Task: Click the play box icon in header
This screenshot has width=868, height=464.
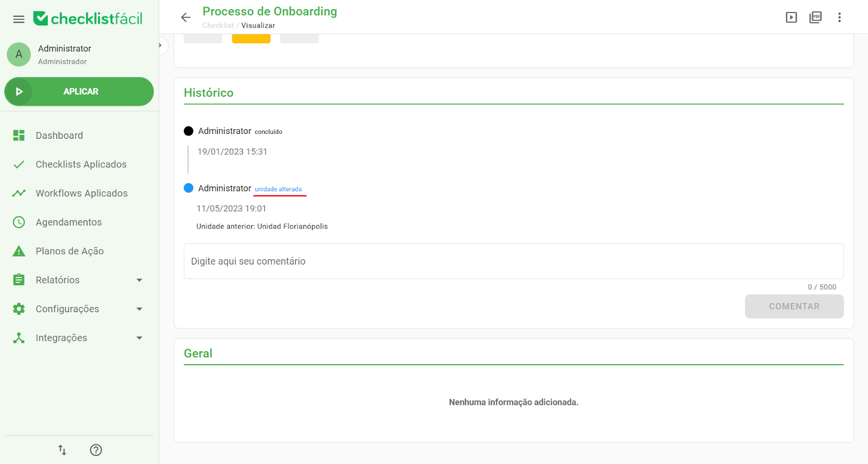Action: 792,17
